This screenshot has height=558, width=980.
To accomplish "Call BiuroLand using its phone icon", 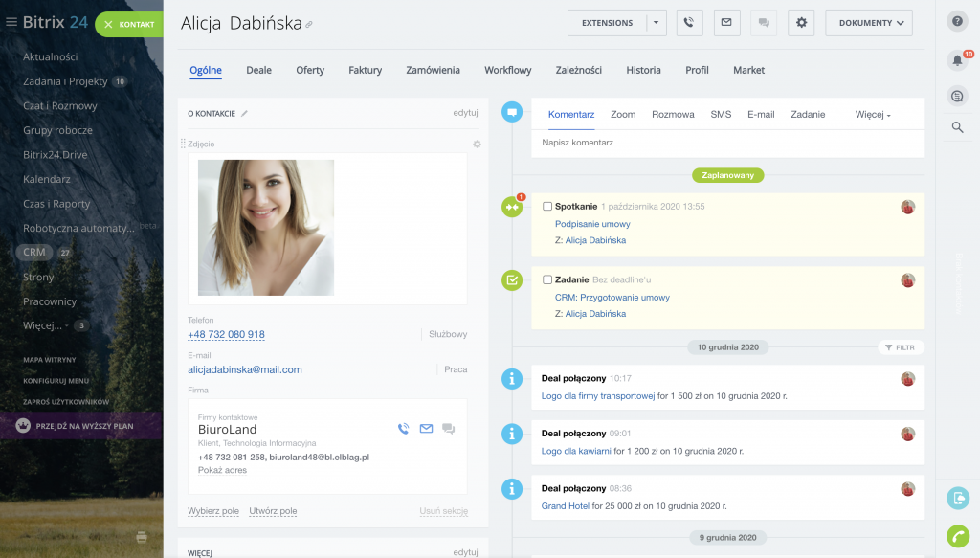I will coord(403,429).
